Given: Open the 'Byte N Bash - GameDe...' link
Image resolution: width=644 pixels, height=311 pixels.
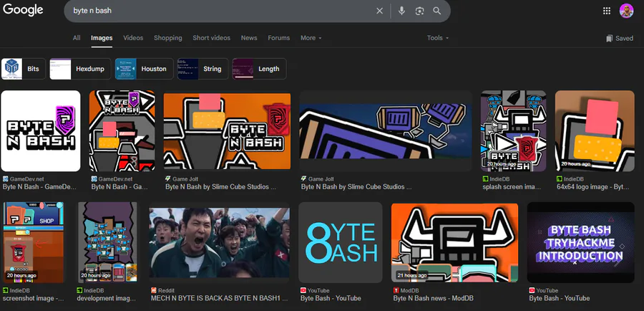Looking at the screenshot, I should point(39,187).
